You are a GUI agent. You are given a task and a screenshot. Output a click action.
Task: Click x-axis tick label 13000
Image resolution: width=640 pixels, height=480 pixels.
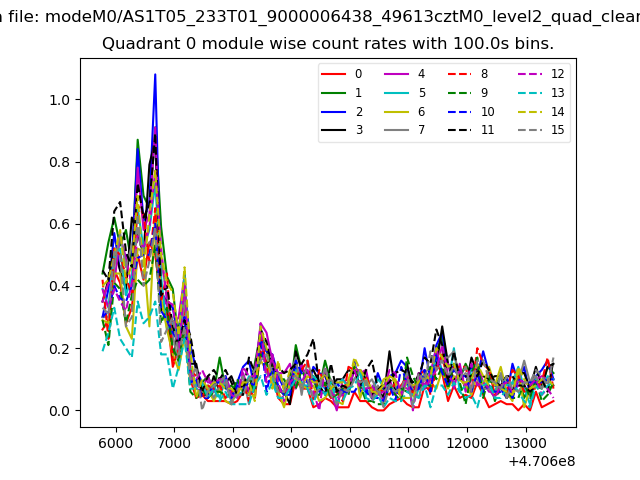point(525,443)
